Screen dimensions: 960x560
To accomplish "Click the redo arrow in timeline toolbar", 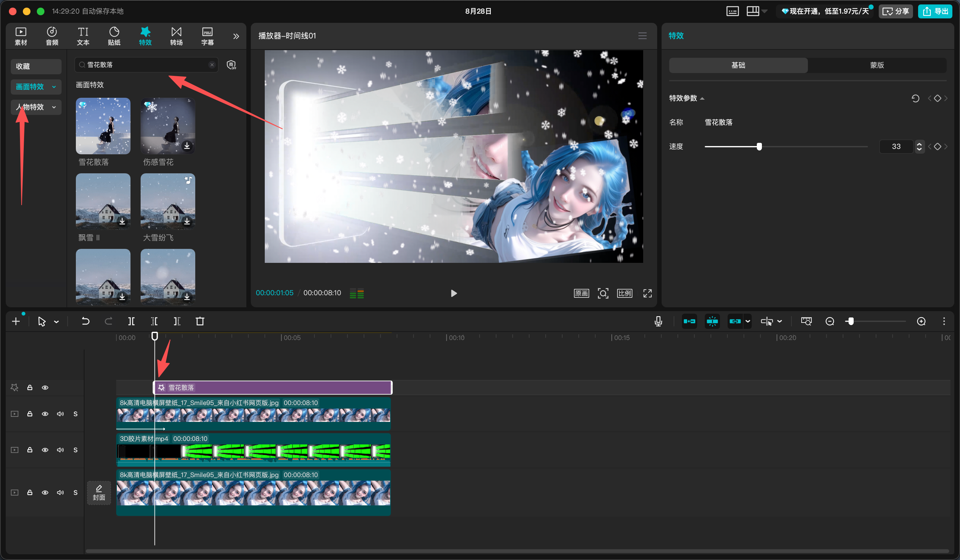I will (109, 321).
